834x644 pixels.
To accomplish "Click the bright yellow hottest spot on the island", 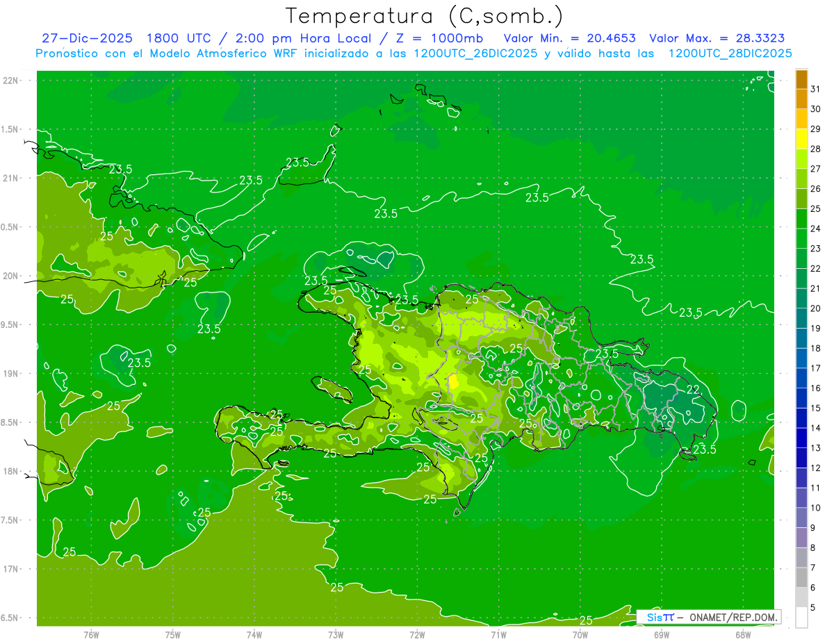I will [x=454, y=381].
